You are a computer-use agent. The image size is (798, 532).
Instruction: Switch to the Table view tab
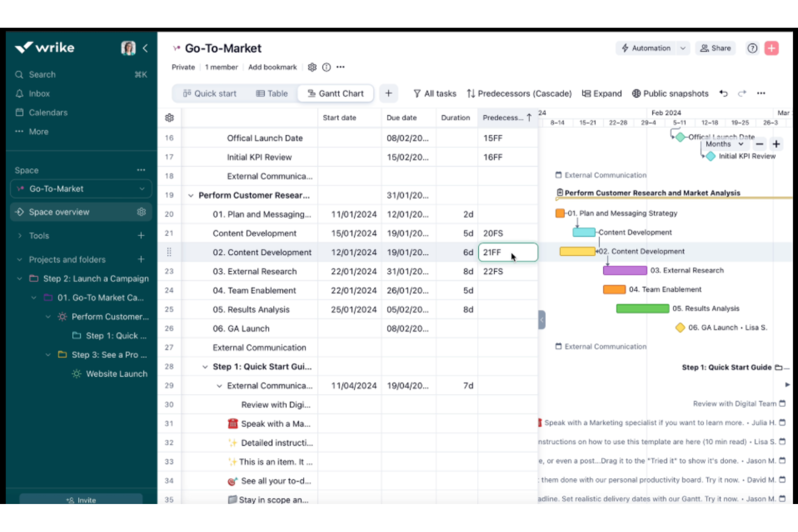272,93
